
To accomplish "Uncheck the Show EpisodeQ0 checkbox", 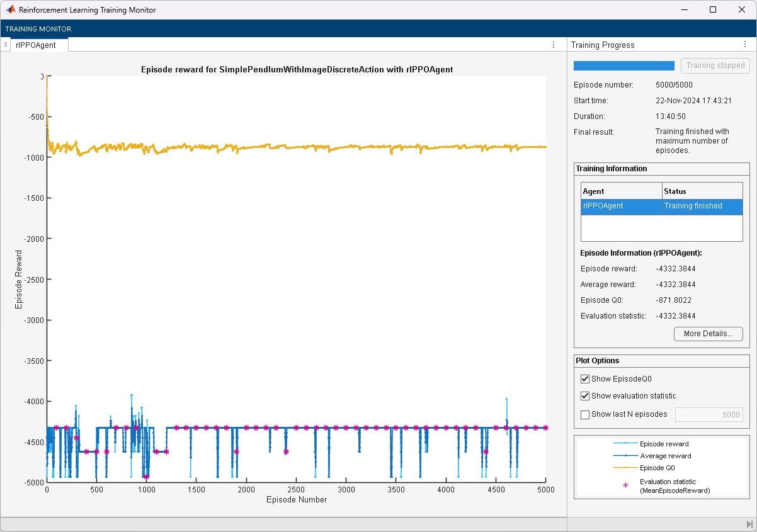I will pos(585,379).
